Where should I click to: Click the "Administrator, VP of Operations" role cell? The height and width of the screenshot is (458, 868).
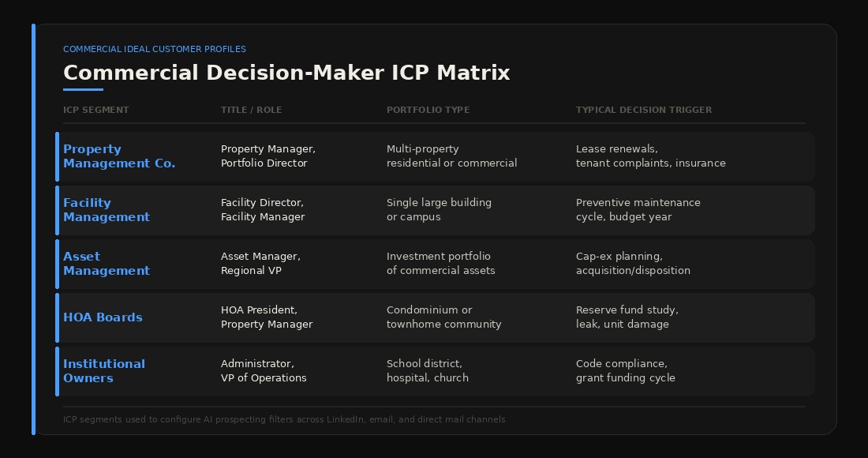pyautogui.click(x=264, y=371)
